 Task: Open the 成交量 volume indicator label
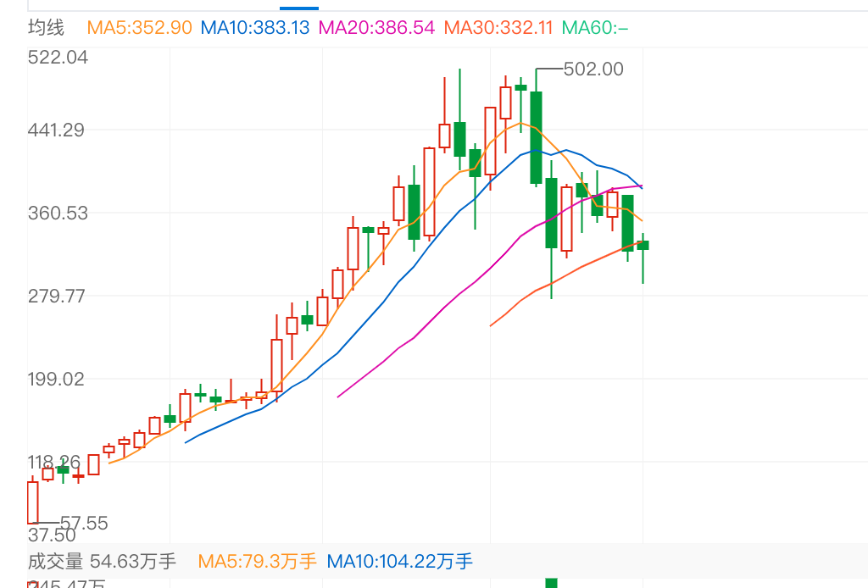click(55, 561)
